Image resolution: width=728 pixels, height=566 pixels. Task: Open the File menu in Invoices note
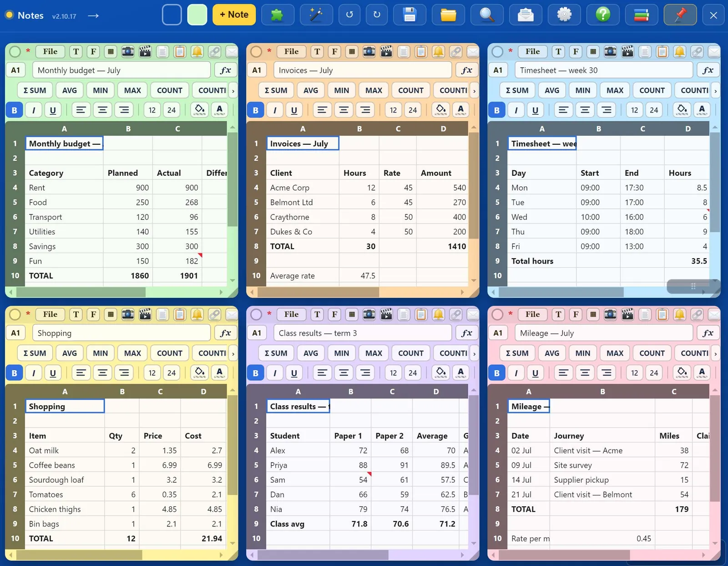tap(291, 51)
